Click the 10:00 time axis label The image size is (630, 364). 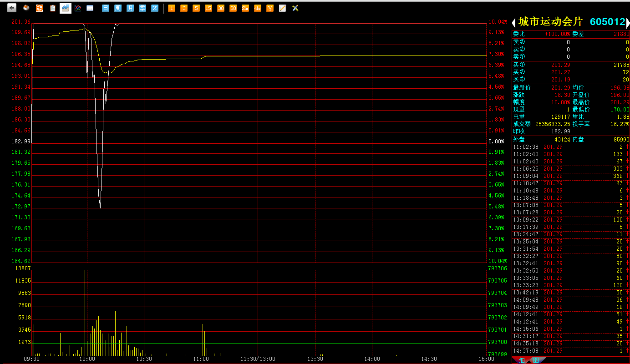[x=87, y=359]
